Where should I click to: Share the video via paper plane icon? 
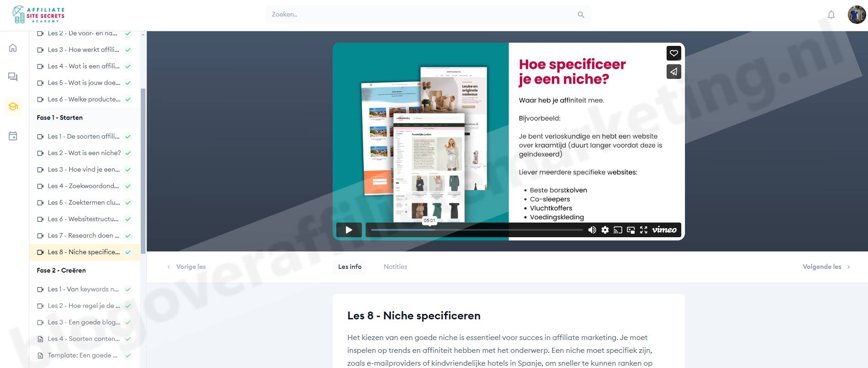pos(673,72)
